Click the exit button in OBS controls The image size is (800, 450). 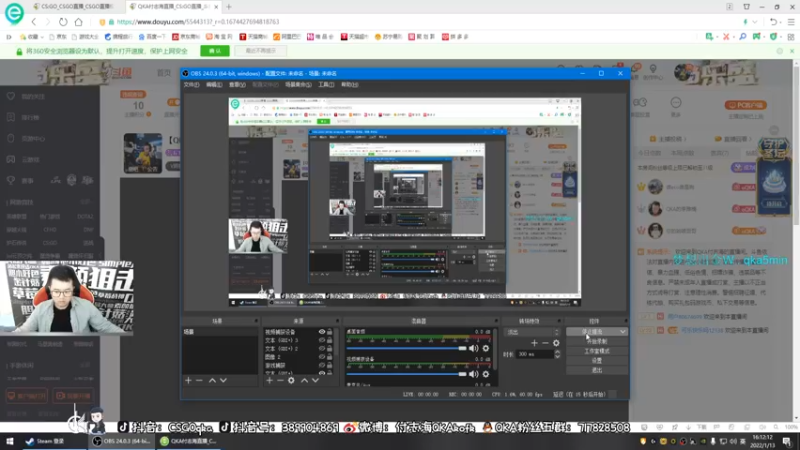(x=596, y=370)
